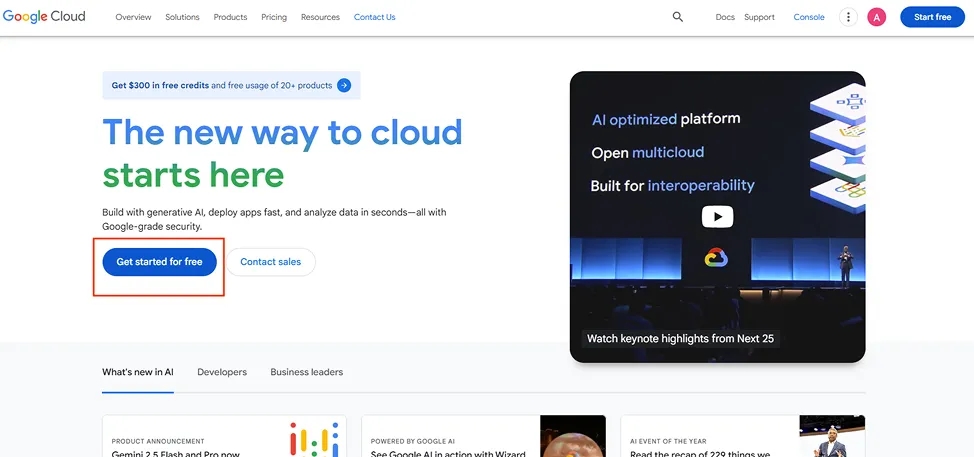Switch to the Developers tab

click(x=222, y=372)
